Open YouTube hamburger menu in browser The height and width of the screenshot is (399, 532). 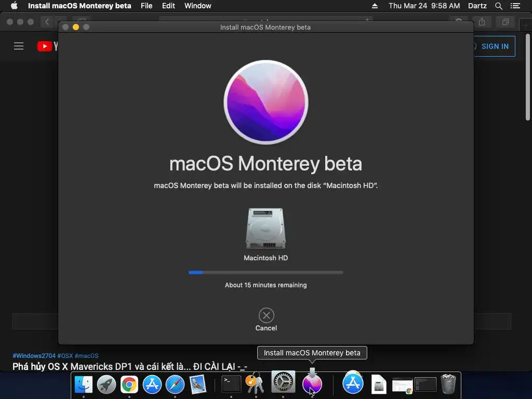point(19,46)
